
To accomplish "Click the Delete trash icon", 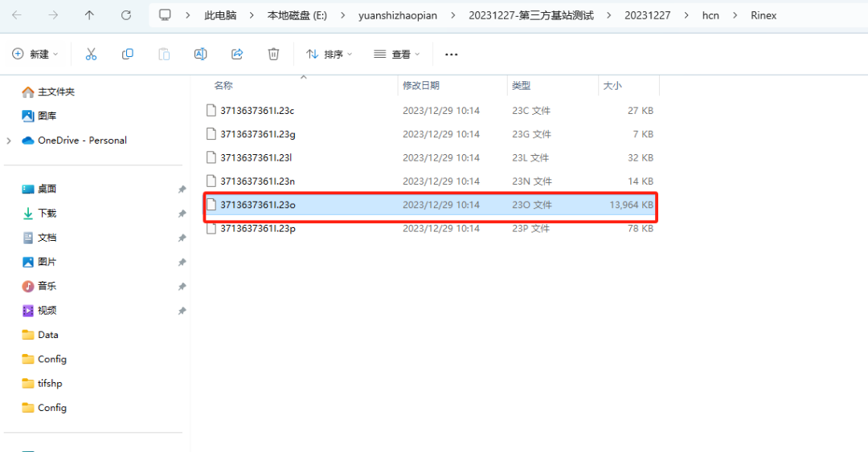I will click(x=273, y=54).
